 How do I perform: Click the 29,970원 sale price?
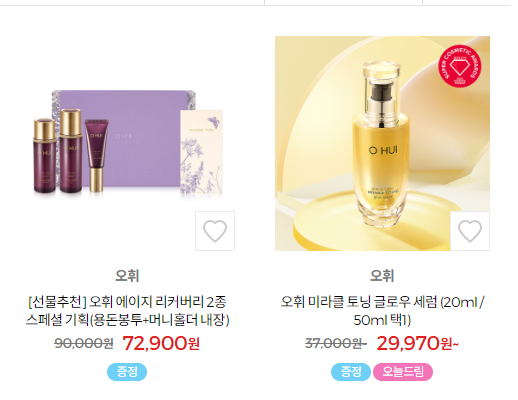tap(418, 343)
